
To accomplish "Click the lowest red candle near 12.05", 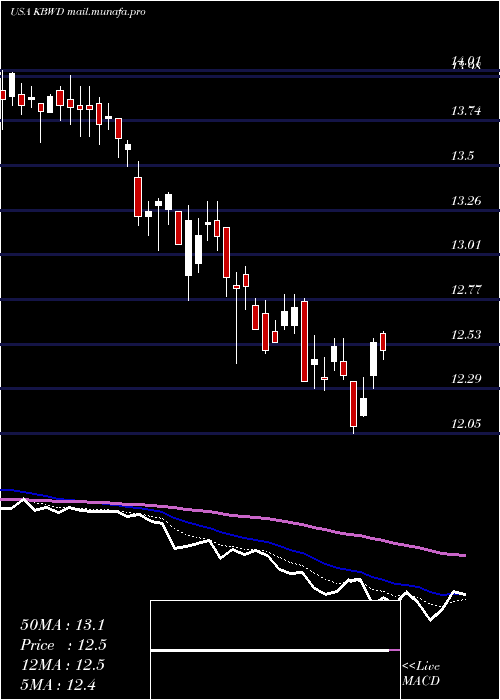I will (354, 404).
